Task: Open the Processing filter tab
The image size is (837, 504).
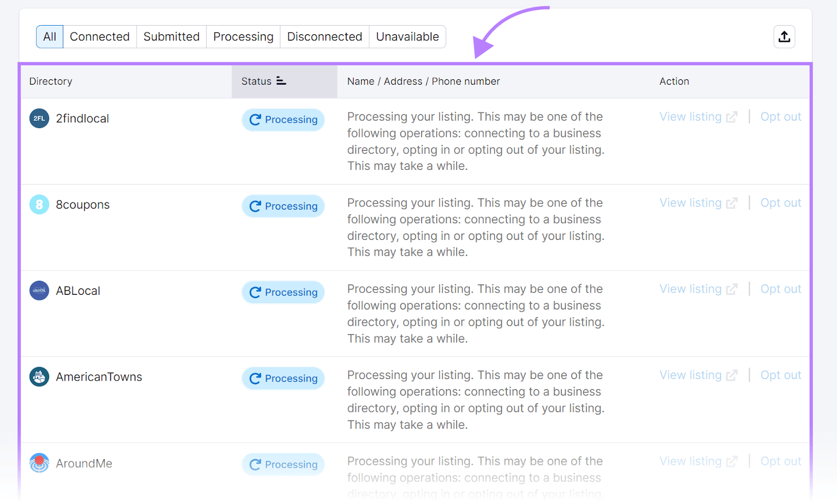Action: [x=243, y=37]
